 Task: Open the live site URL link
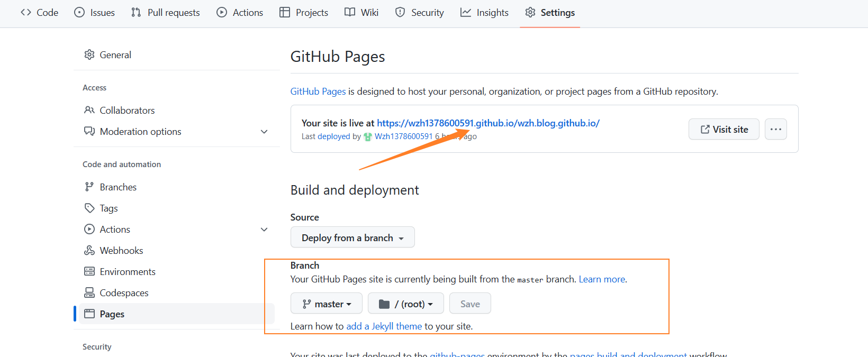tap(488, 123)
